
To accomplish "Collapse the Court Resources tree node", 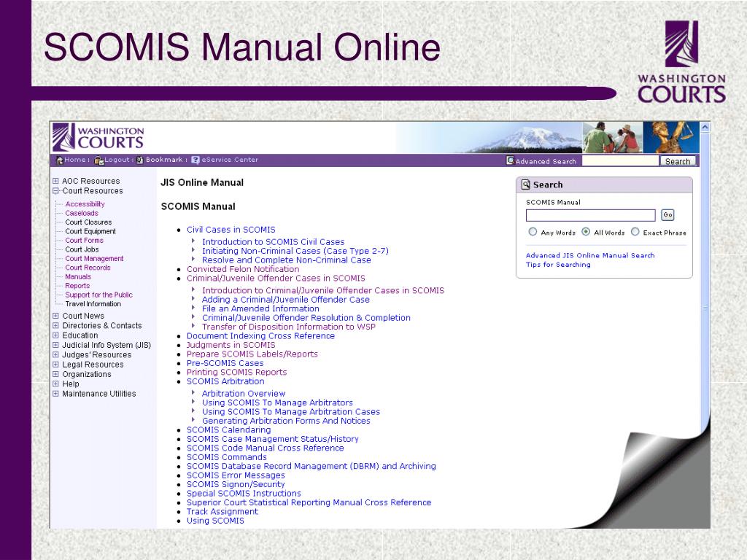I will (x=55, y=191).
